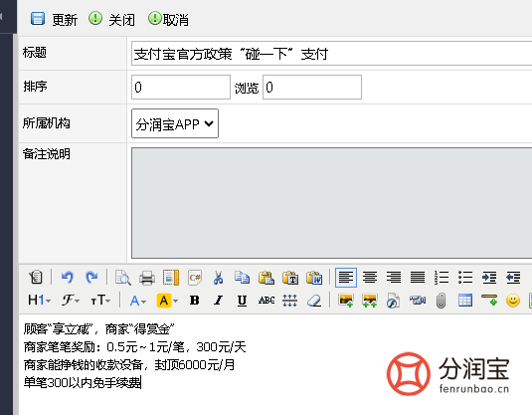Insert numbered list

(x=442, y=277)
